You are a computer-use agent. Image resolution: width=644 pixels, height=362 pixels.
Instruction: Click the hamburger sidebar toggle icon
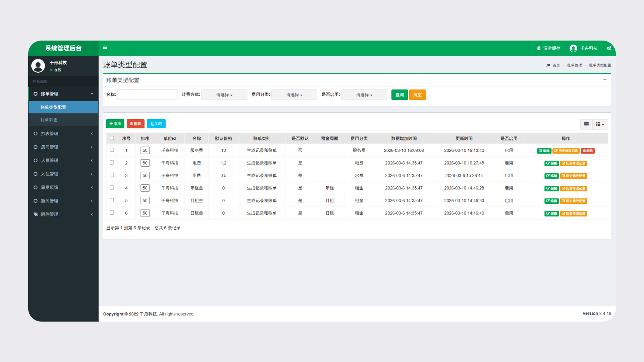pos(105,48)
